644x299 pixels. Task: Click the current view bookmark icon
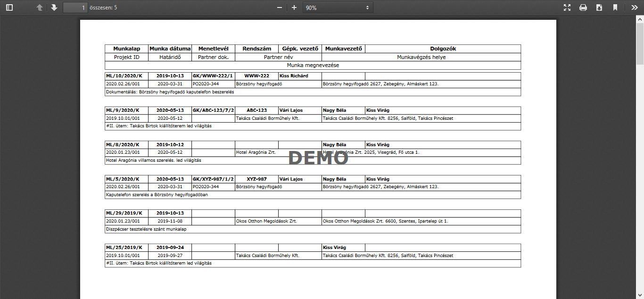point(615,8)
